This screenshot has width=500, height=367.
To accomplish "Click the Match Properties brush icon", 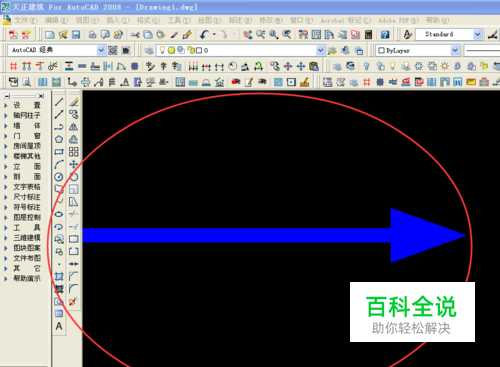I will point(187,34).
